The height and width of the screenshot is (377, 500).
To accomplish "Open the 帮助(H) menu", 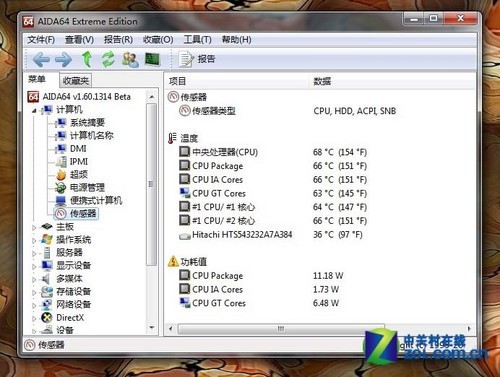I will coord(237,40).
